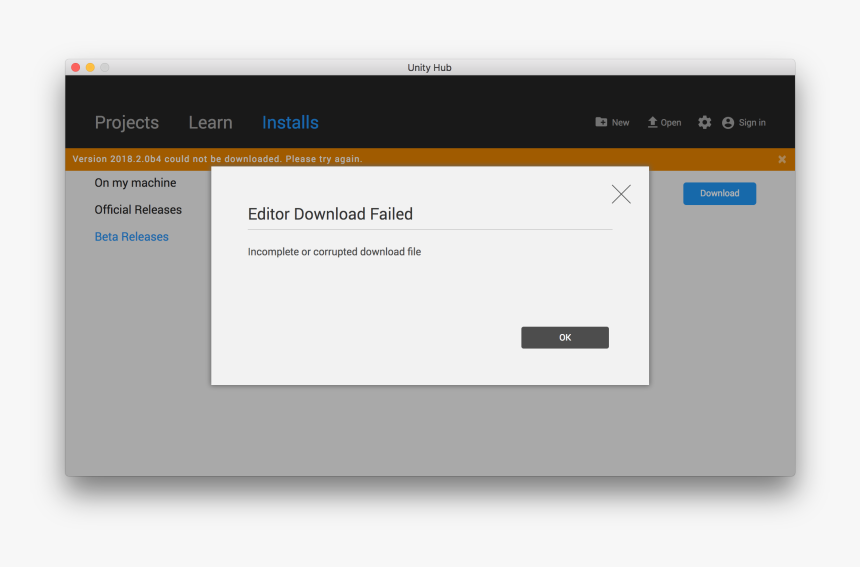Close the Unity Hub window
Image resolution: width=860 pixels, height=567 pixels.
(76, 67)
